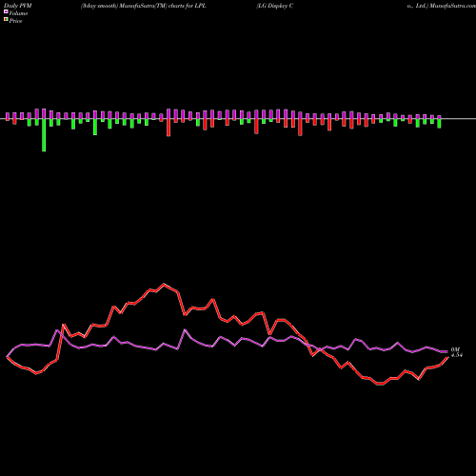476x476 pixels.
Task: Click '(3day smooth) MunafaSutra(TM) charts for LPL' heading
Action: (x=143, y=6)
